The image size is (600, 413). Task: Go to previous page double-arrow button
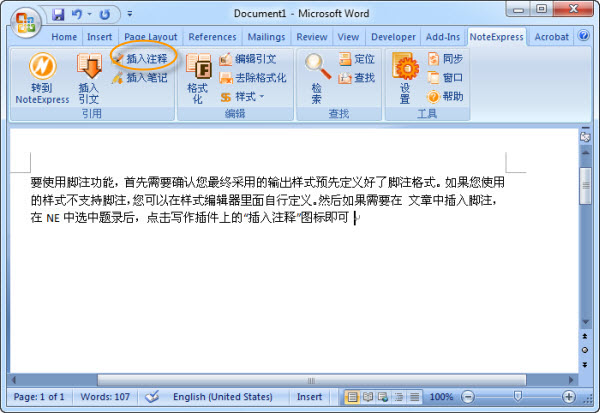click(x=585, y=336)
